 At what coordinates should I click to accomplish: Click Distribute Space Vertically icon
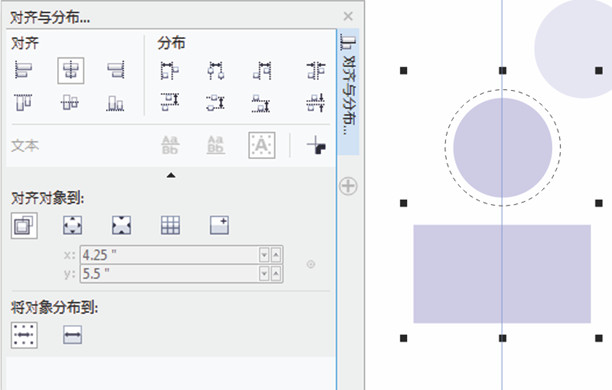click(x=316, y=103)
